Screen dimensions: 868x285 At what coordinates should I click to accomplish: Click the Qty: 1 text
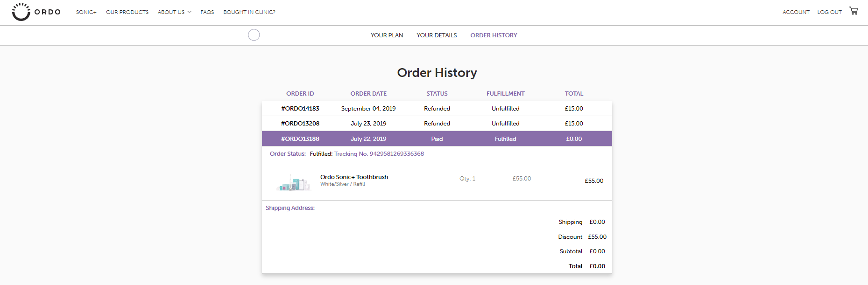[x=467, y=179]
